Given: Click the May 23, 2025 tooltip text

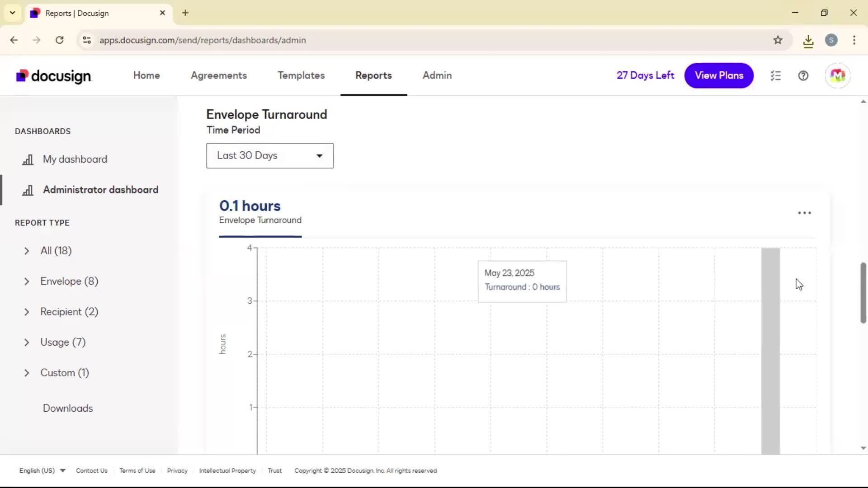Looking at the screenshot, I should 509,273.
